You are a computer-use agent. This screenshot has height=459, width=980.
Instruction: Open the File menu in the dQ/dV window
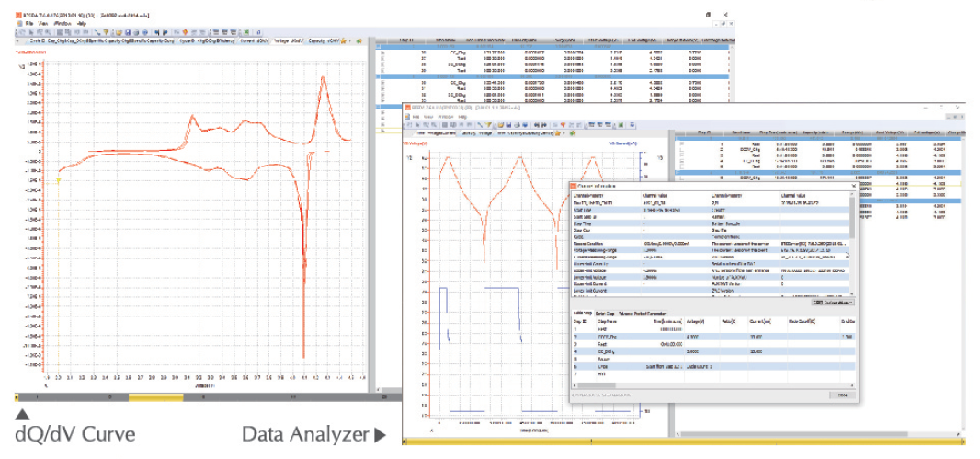click(29, 24)
